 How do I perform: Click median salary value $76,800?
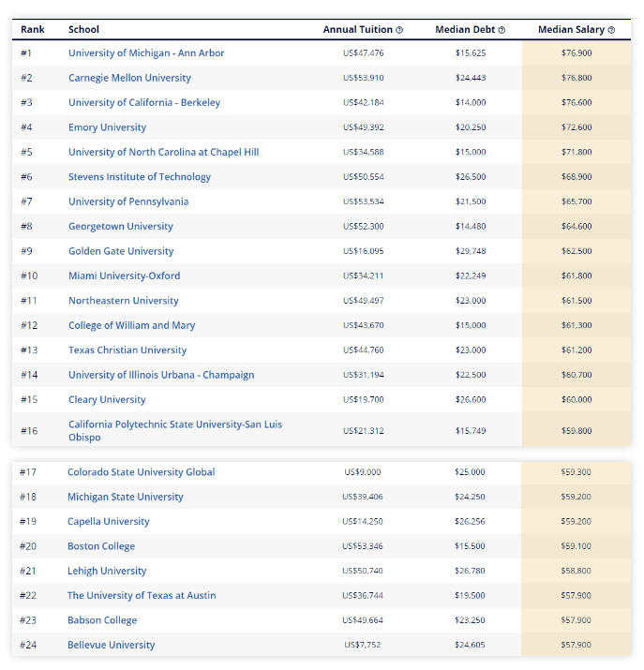pyautogui.click(x=577, y=78)
